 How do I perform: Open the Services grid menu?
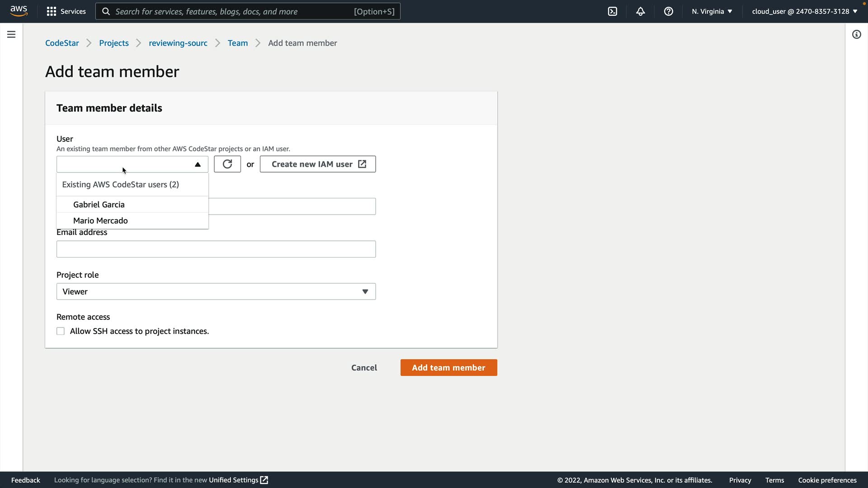66,11
